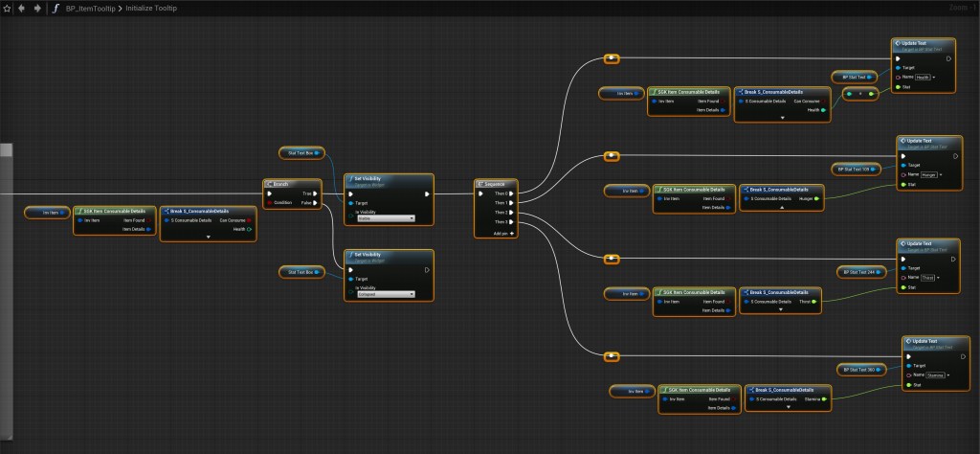Viewport: 980px width, 454px height.
Task: Open In Visibility dropdown on upper Set Visibility node
Action: [x=384, y=218]
